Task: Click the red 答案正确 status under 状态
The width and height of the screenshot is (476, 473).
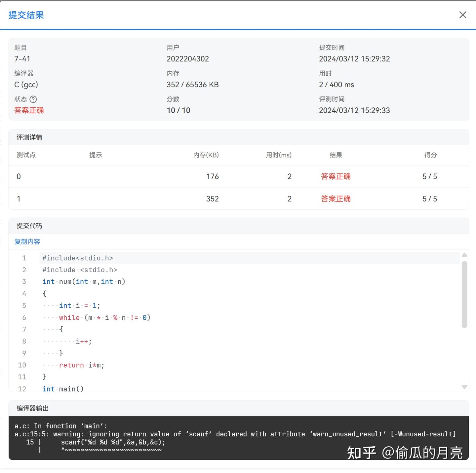Action: [29, 110]
